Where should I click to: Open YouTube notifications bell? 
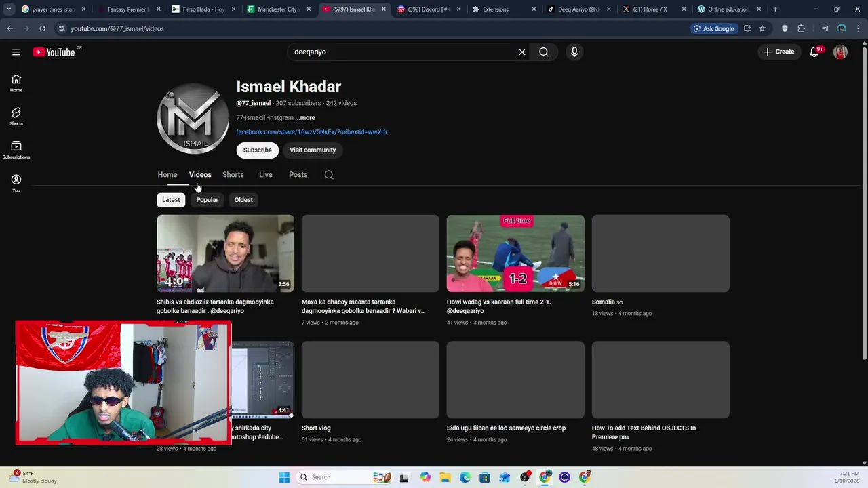point(815,52)
